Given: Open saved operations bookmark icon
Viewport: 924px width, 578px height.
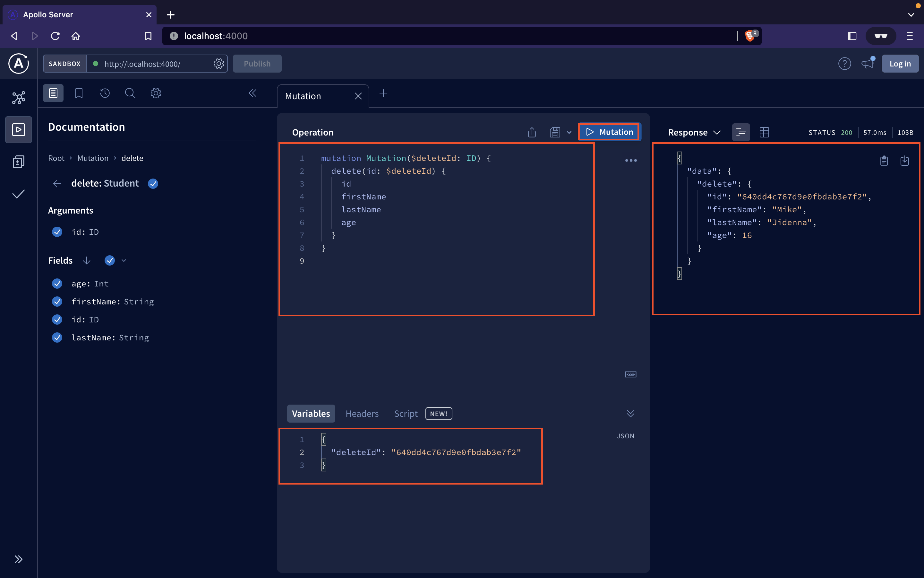Looking at the screenshot, I should 79,93.
